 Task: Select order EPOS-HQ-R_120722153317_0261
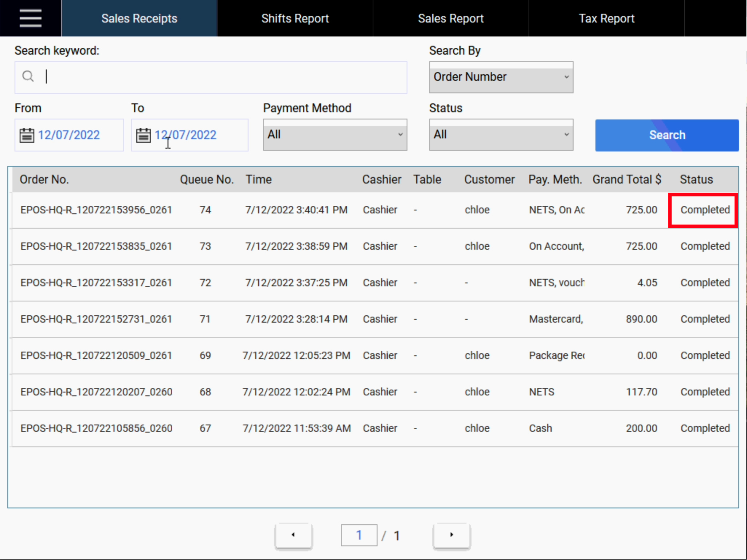pos(96,283)
